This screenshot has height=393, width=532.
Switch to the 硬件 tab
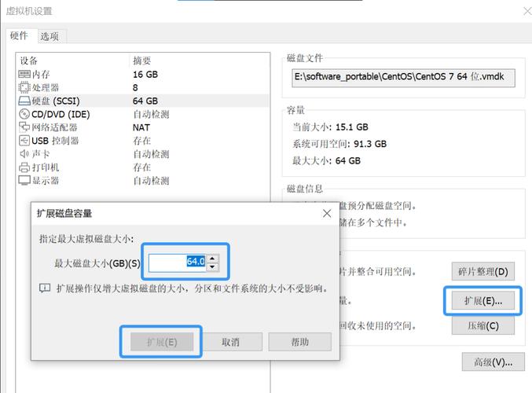pos(19,35)
